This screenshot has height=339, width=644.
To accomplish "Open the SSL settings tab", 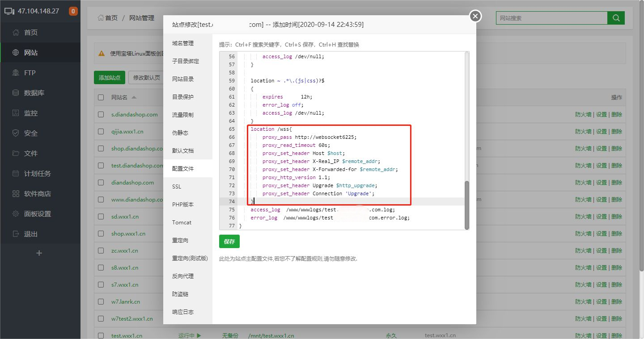I will (177, 187).
